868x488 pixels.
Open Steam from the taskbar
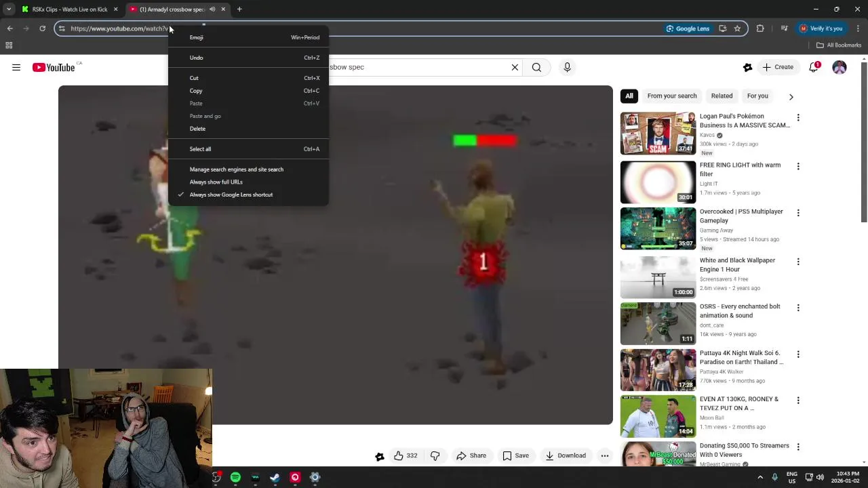pos(275,477)
